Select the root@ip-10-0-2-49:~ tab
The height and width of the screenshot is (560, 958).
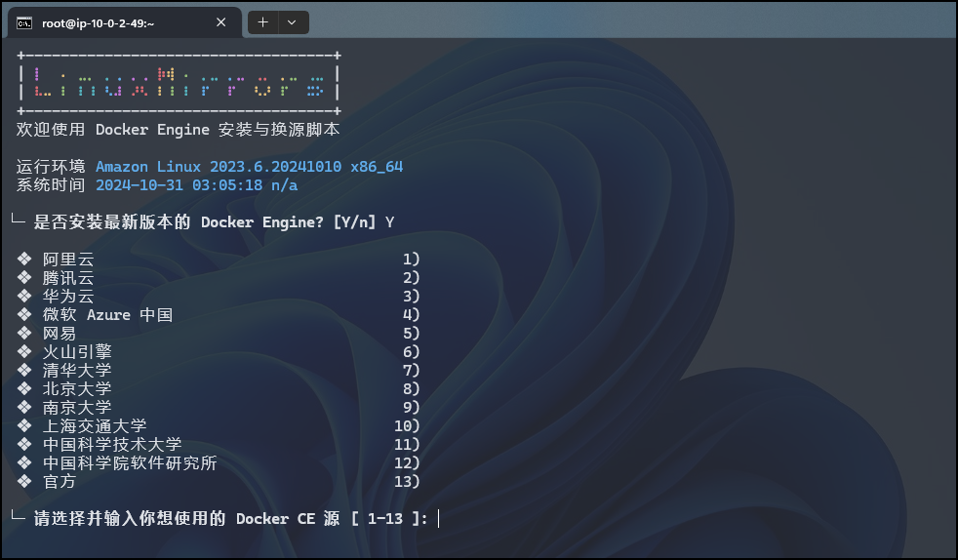point(125,23)
